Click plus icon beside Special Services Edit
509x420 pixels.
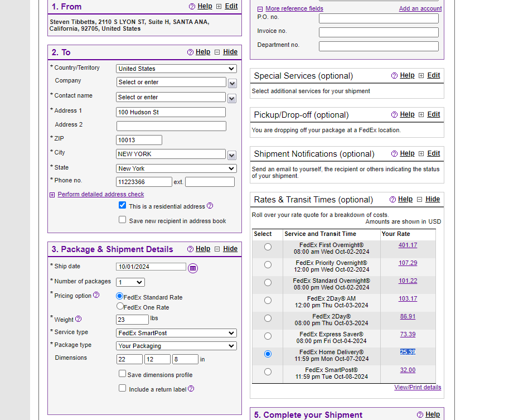[421, 76]
